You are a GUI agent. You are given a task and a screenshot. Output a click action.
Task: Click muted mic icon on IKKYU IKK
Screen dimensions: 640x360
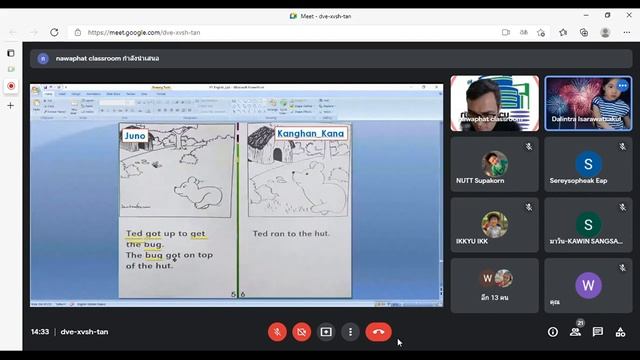click(529, 207)
